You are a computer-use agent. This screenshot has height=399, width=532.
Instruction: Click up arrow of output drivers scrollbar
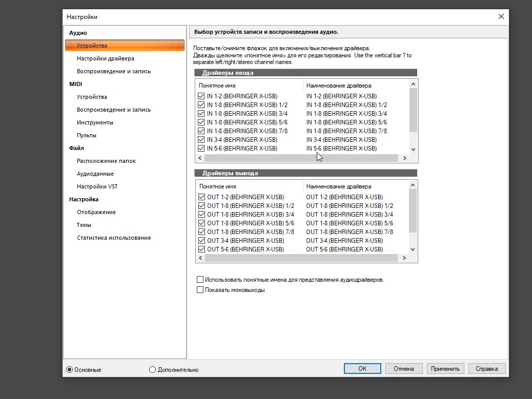(x=413, y=185)
